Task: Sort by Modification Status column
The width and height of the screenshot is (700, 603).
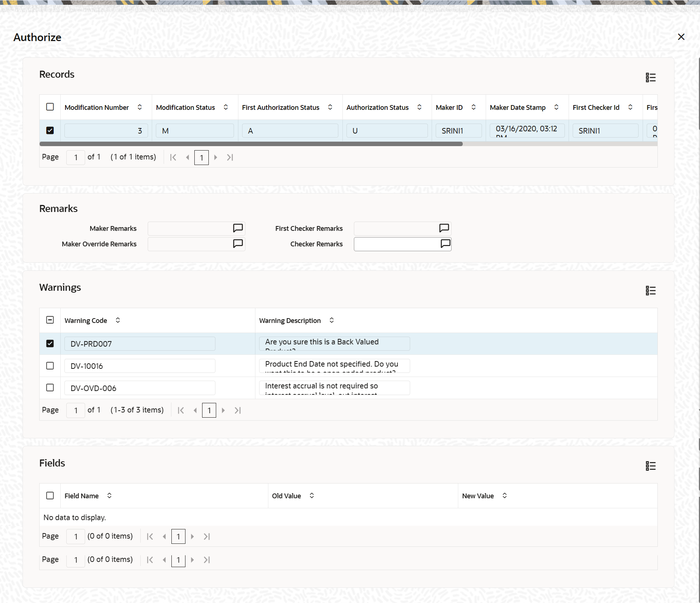Action: tap(226, 107)
